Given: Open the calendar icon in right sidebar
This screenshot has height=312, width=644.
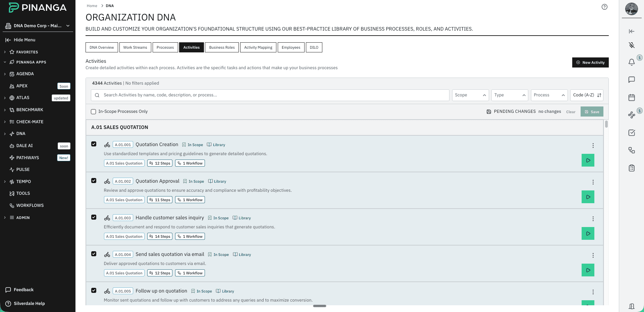Looking at the screenshot, I should 631,97.
